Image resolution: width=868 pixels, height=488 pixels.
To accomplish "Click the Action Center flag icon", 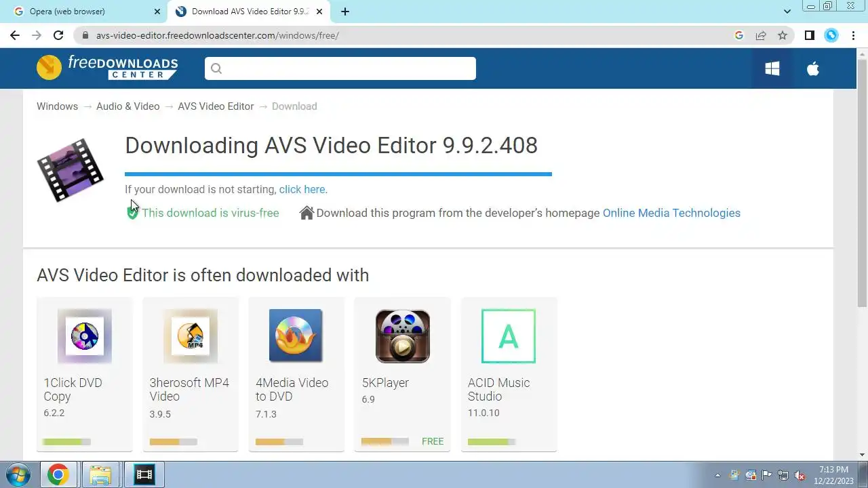I will [767, 475].
